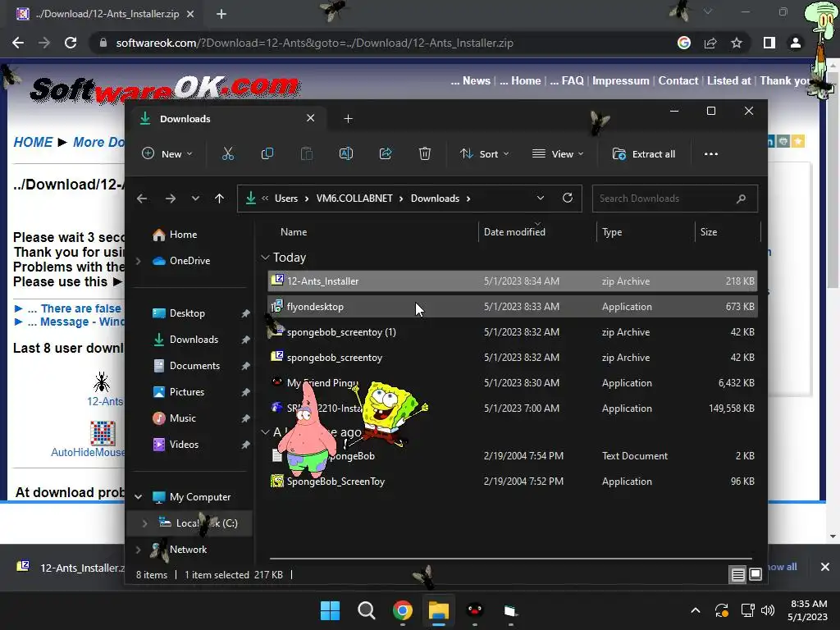Click the search magnifier in Search Downloads box
840x630 pixels.
pyautogui.click(x=741, y=199)
